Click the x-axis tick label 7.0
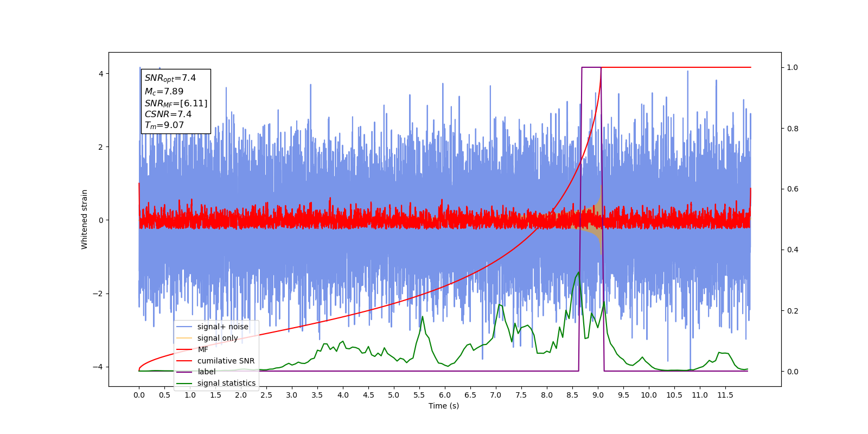Image resolution: width=868 pixels, height=434 pixels. point(496,395)
